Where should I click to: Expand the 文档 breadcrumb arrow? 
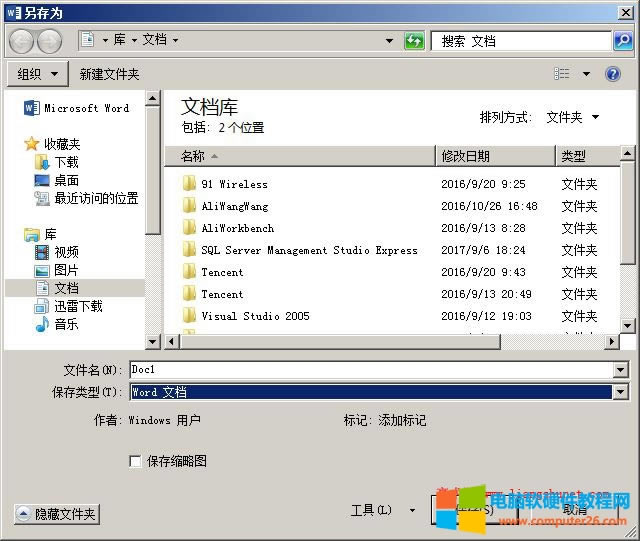coord(176,40)
